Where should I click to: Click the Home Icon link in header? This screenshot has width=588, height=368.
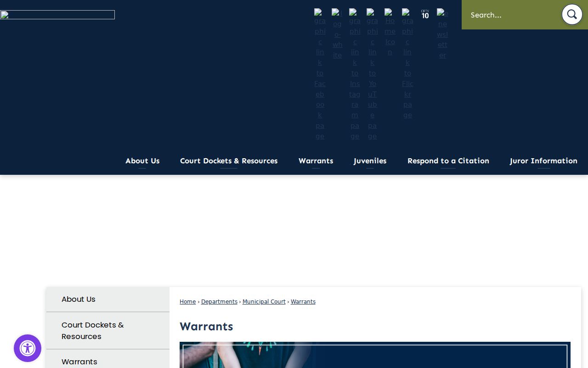click(x=390, y=32)
